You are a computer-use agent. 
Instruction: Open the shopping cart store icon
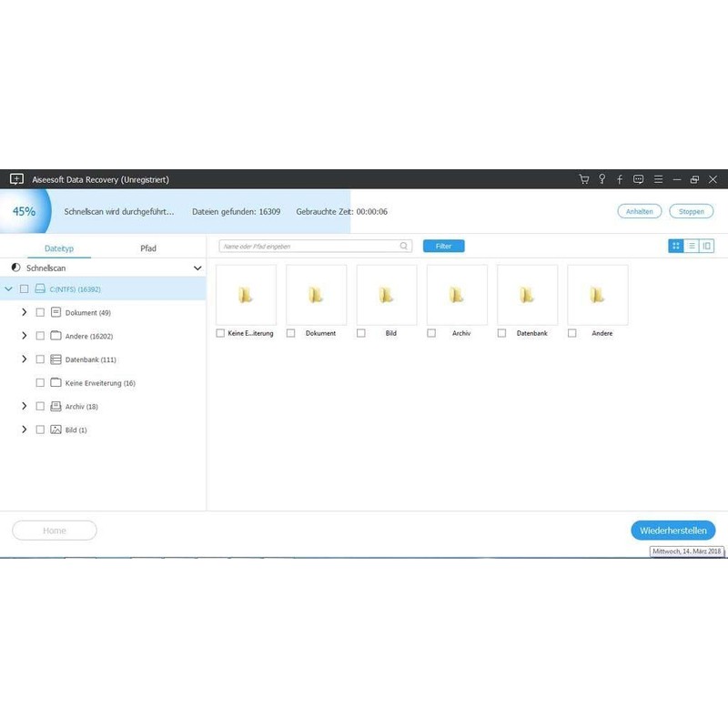click(x=584, y=179)
